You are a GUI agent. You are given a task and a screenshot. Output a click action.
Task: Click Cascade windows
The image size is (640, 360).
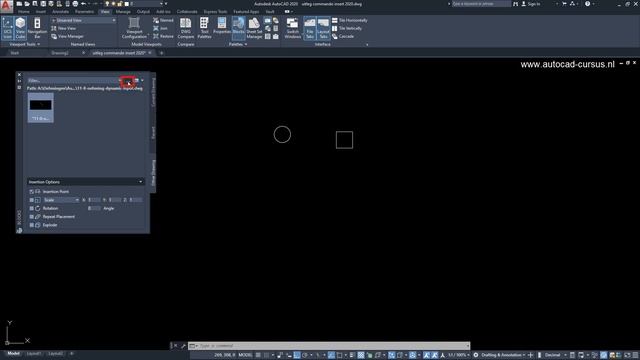pyautogui.click(x=343, y=36)
